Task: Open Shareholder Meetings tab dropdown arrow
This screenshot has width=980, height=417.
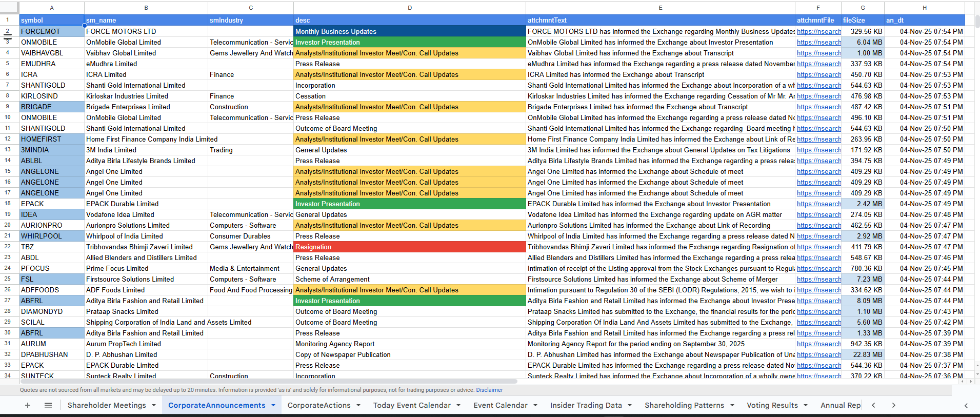Action: pos(154,405)
